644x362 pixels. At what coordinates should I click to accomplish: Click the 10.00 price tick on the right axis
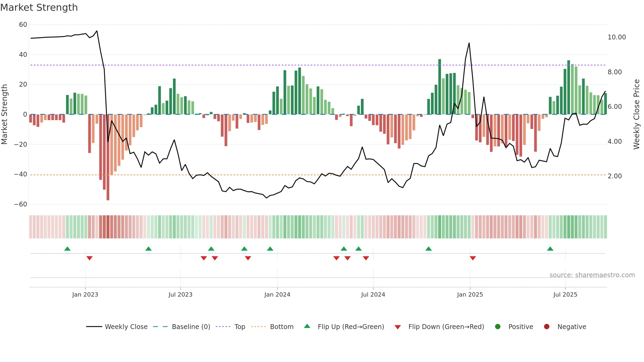pos(617,37)
